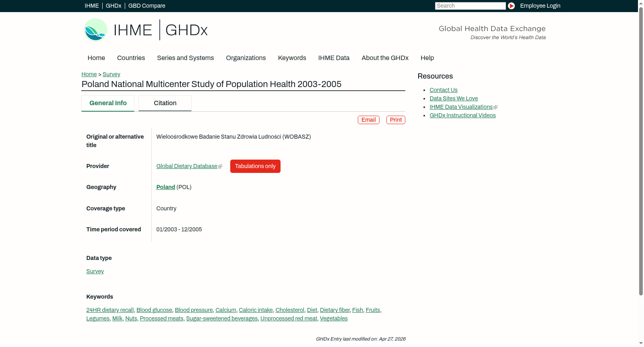The height and width of the screenshot is (347, 644).
Task: Open Data Sites We Love link
Action: click(x=454, y=99)
